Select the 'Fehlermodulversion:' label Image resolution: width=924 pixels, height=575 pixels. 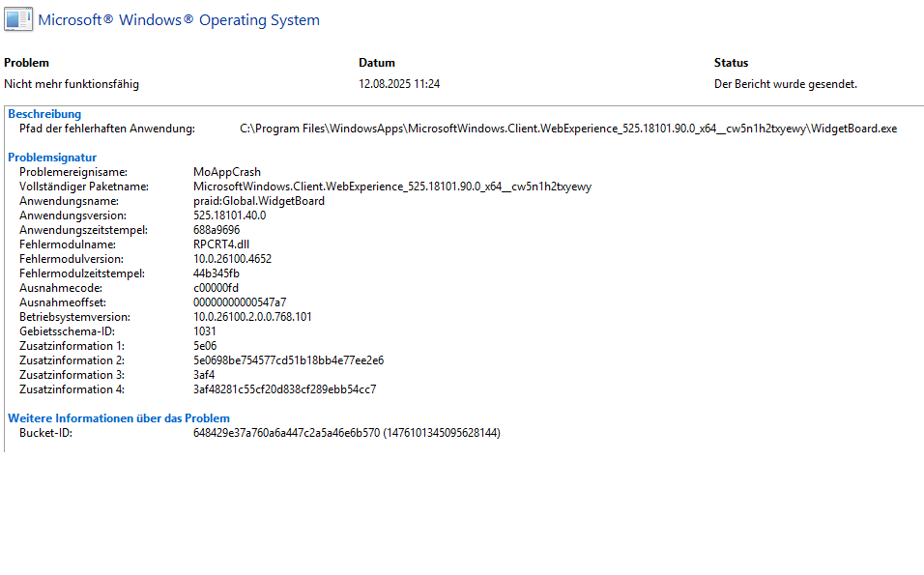pos(72,259)
